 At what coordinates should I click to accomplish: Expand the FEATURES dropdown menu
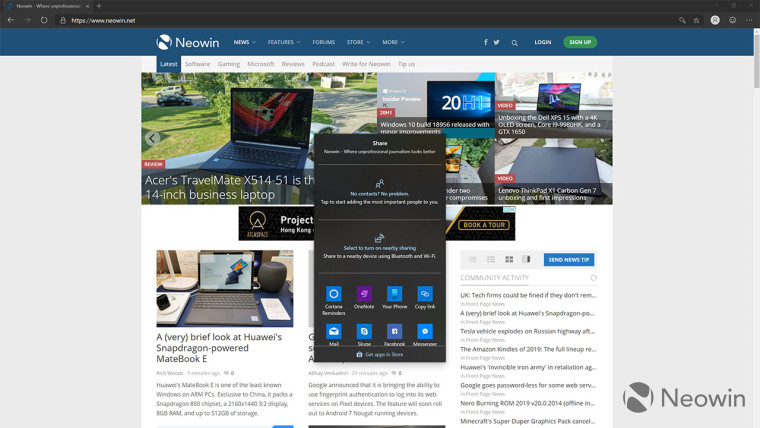[284, 42]
